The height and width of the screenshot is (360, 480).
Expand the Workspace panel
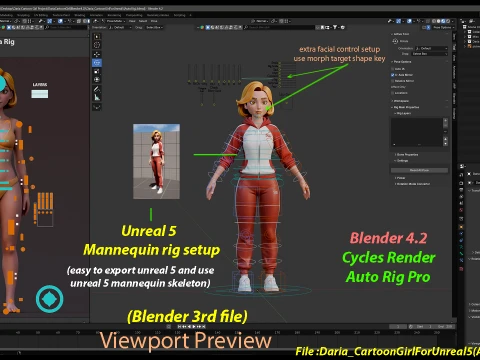coord(400,101)
